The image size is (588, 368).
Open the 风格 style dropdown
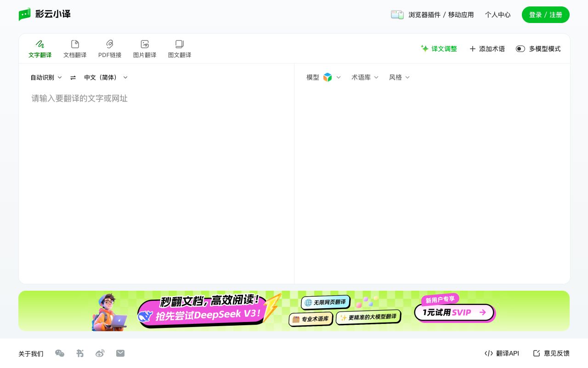click(399, 77)
